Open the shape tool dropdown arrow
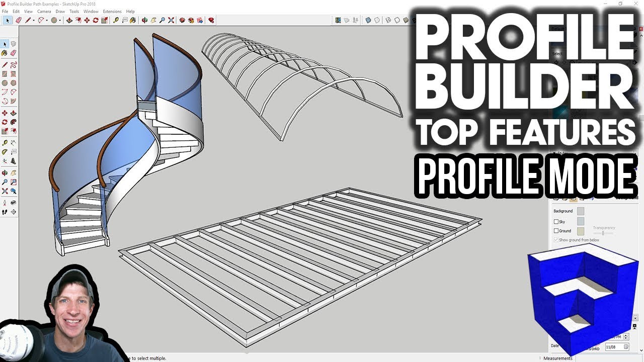 pyautogui.click(x=60, y=21)
